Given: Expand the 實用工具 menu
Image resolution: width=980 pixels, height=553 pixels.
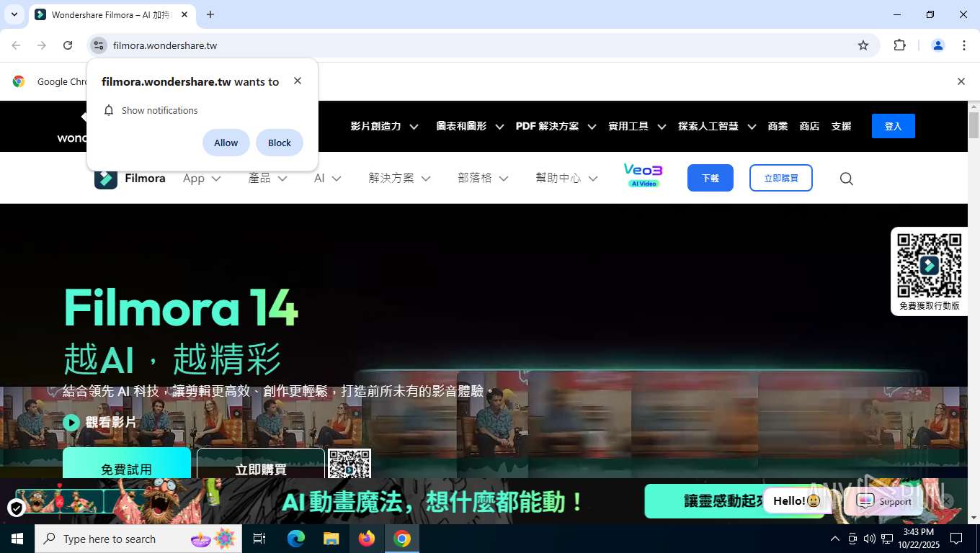Looking at the screenshot, I should [637, 126].
